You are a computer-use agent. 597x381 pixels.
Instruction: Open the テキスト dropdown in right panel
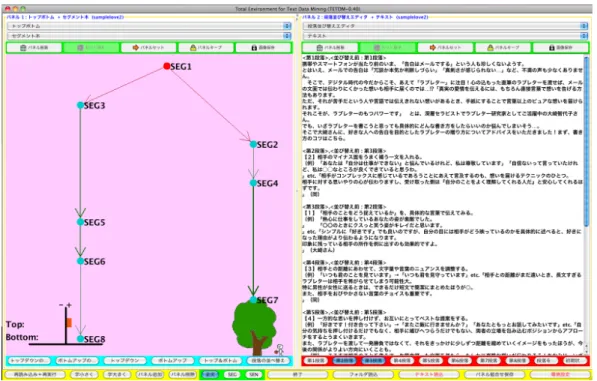coord(445,36)
